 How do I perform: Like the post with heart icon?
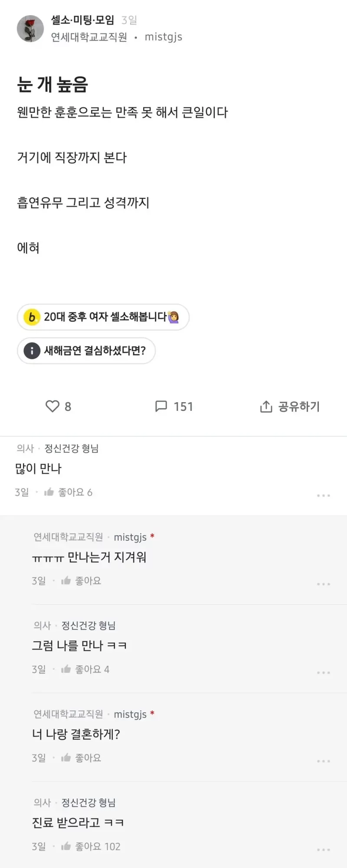tap(52, 406)
